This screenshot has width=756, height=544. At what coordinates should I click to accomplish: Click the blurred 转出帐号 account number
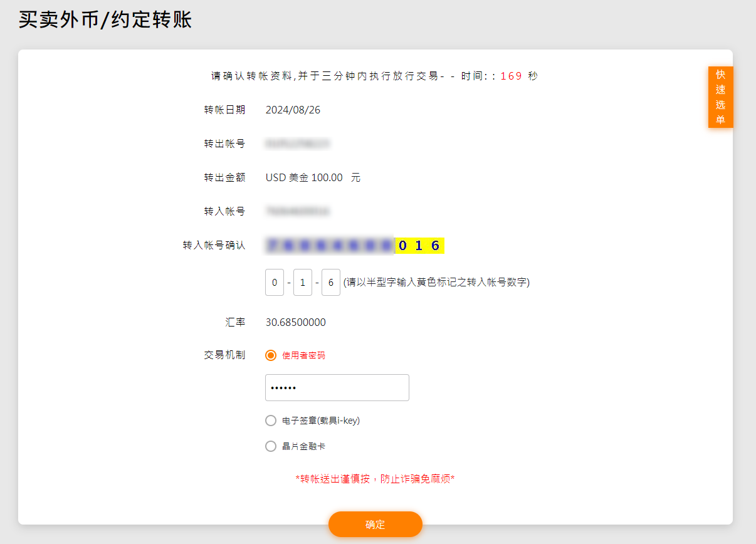(x=298, y=144)
